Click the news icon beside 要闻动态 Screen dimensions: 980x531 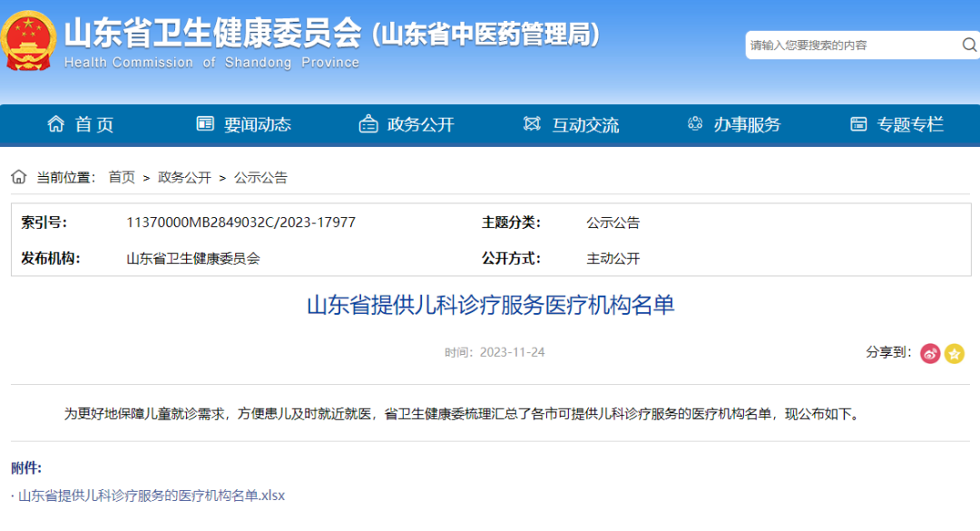click(205, 123)
